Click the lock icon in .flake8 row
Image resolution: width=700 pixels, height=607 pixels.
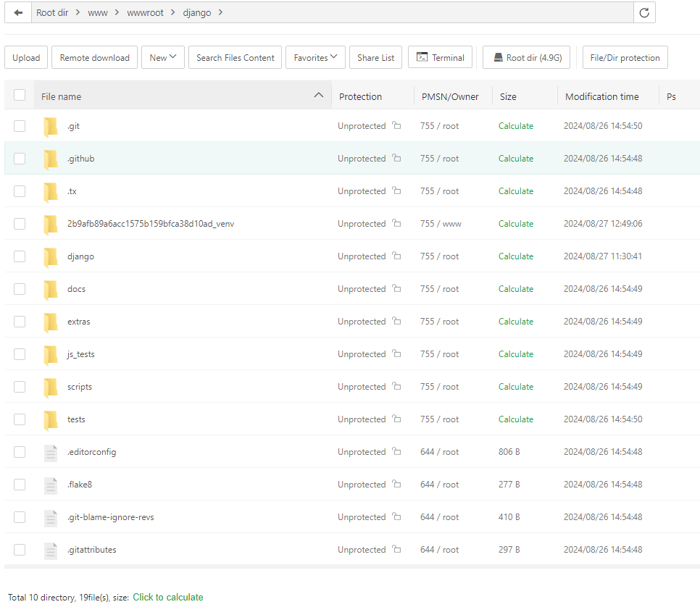pyautogui.click(x=396, y=484)
